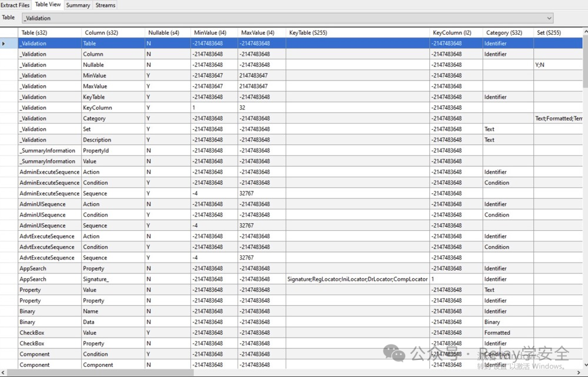
Task: Select current row indicator arrow
Action: (x=4, y=43)
